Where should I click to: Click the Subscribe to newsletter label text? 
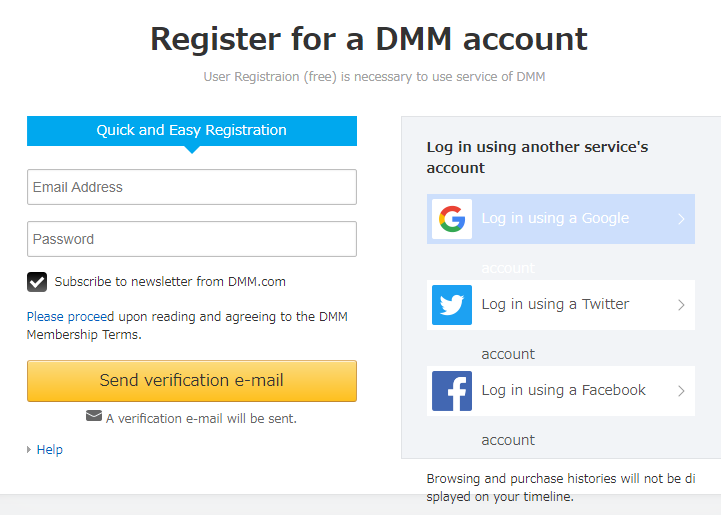click(170, 282)
